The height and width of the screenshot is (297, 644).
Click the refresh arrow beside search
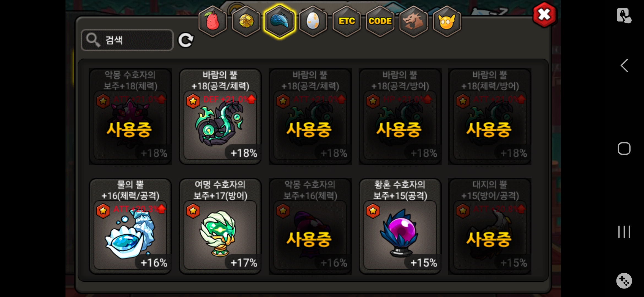point(186,40)
